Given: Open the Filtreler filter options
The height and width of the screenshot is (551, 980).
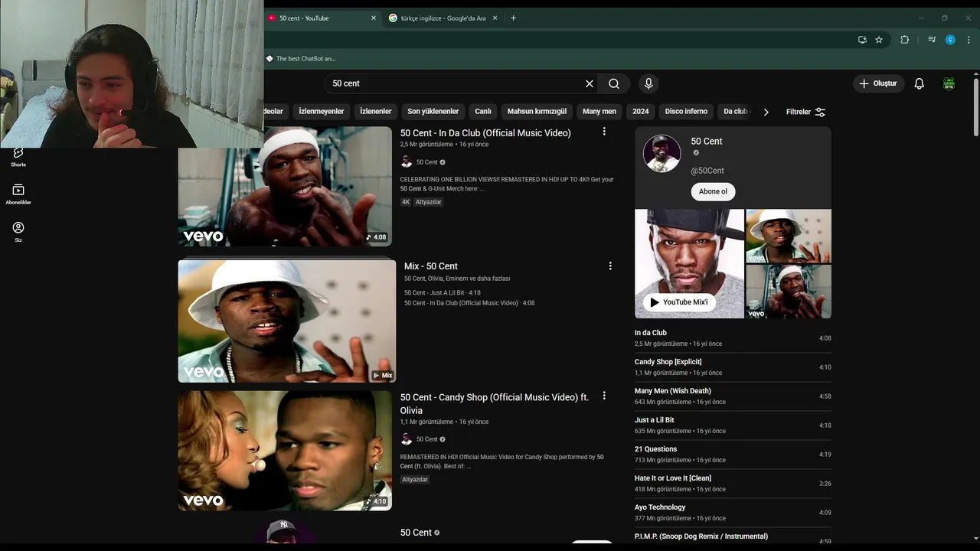Looking at the screenshot, I should (x=805, y=112).
